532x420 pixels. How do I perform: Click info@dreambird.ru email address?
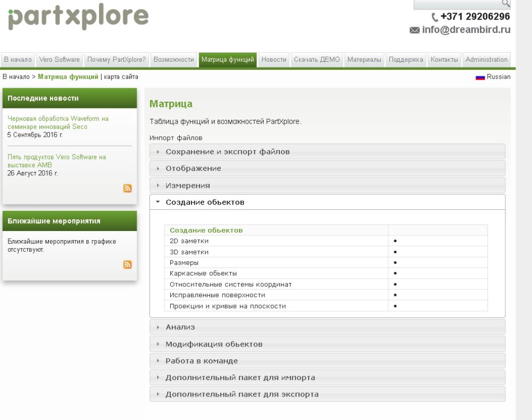[x=466, y=30]
